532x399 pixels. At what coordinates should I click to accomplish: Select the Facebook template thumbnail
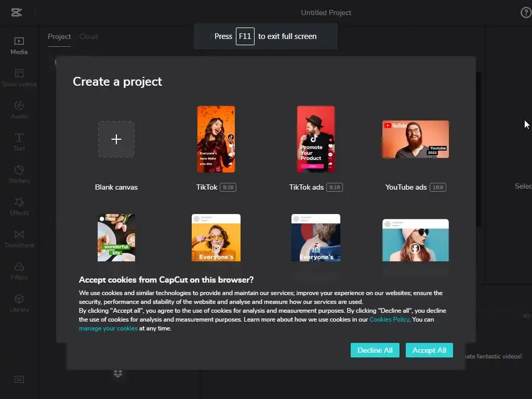pos(416,240)
